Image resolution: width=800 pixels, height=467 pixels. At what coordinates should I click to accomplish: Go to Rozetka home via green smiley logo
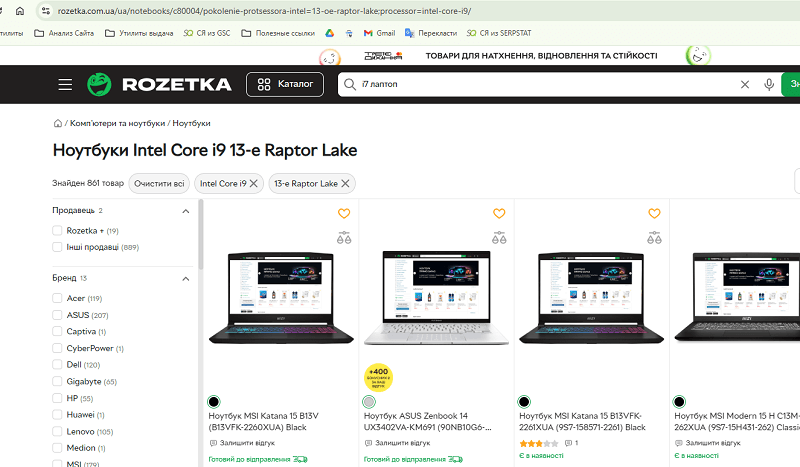[x=99, y=84]
